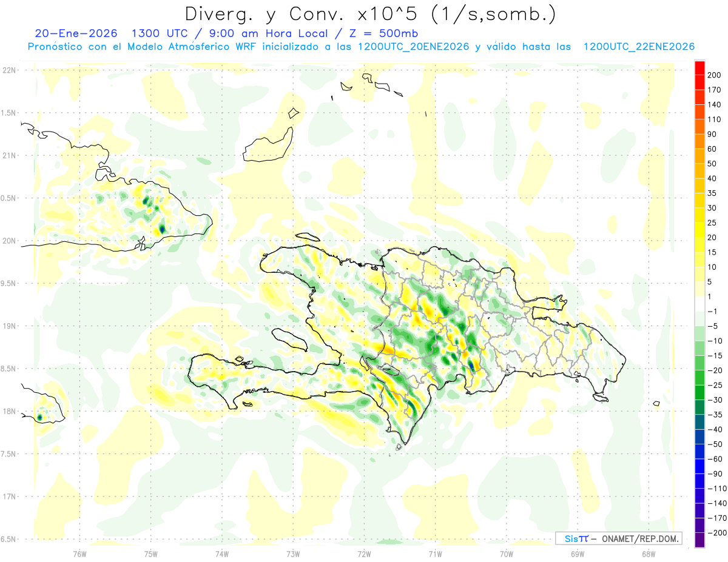Click the title "Diverg. y Conv. x10^5"
This screenshot has height=562, width=728.
point(303,14)
